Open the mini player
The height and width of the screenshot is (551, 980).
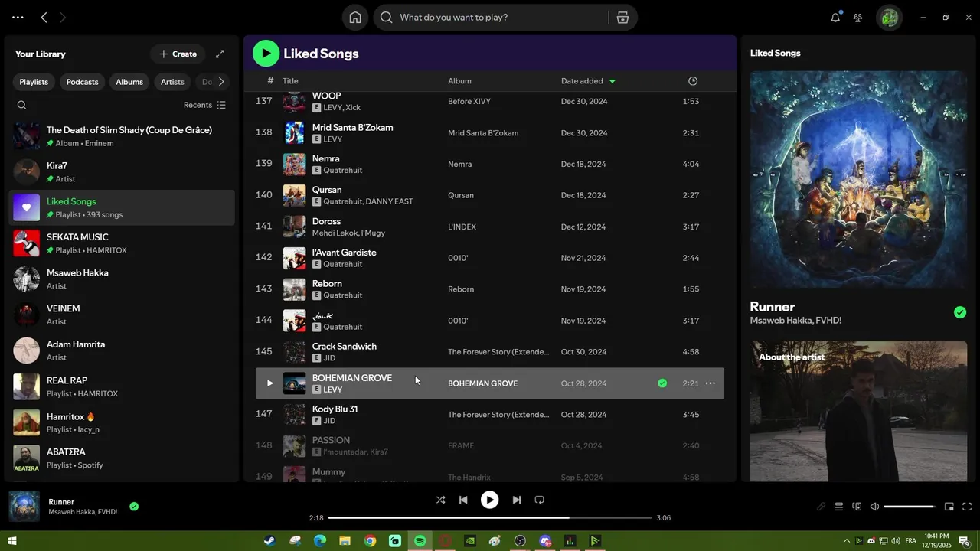point(949,507)
